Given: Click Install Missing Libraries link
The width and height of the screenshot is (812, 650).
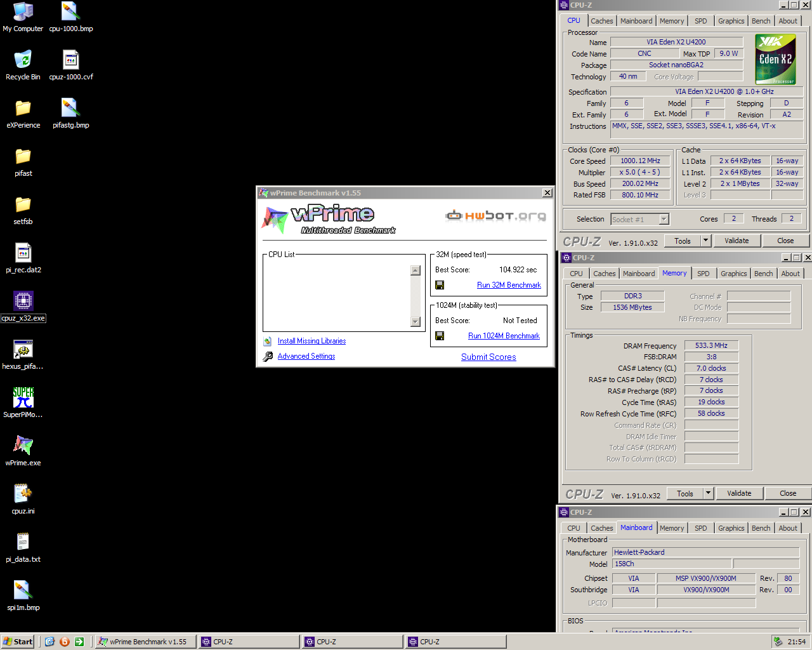Looking at the screenshot, I should 311,341.
